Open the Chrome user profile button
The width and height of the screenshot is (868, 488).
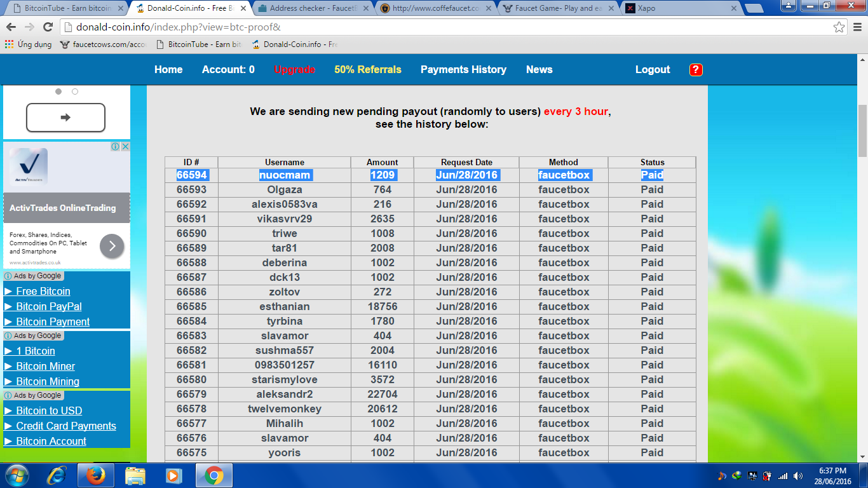(788, 5)
